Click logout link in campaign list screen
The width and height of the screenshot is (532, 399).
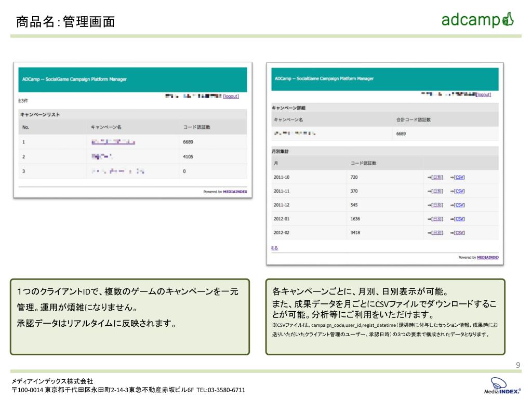(231, 96)
